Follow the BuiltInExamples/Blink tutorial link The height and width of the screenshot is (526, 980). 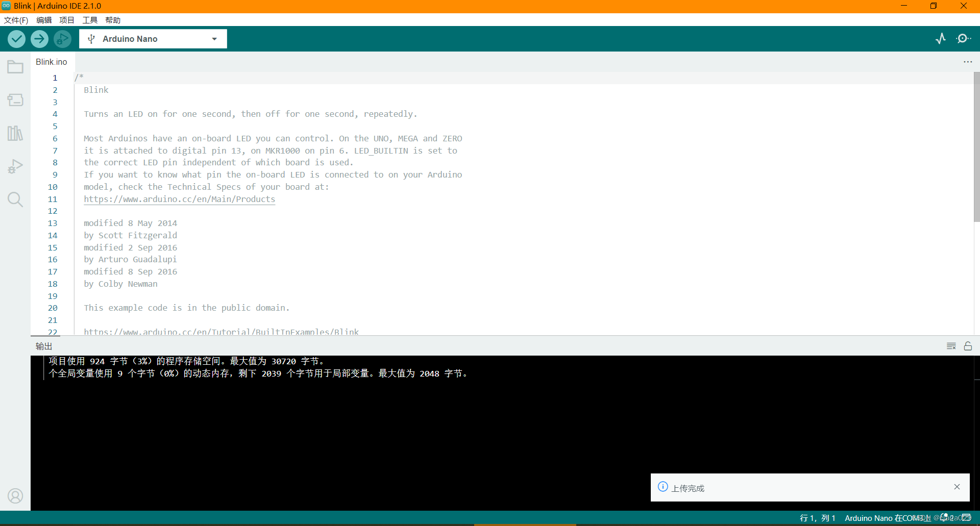[222, 332]
